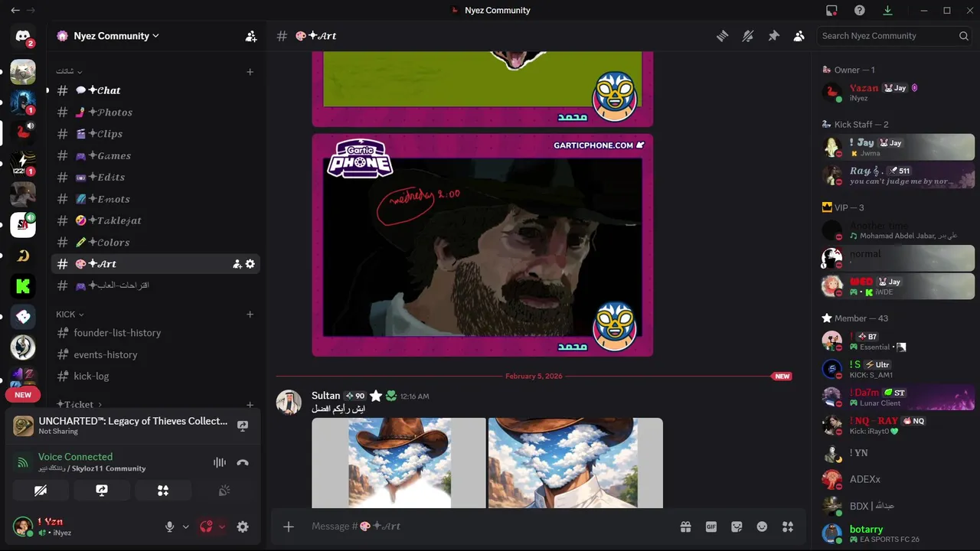
Task: Open the Colors channel
Action: 155,243
